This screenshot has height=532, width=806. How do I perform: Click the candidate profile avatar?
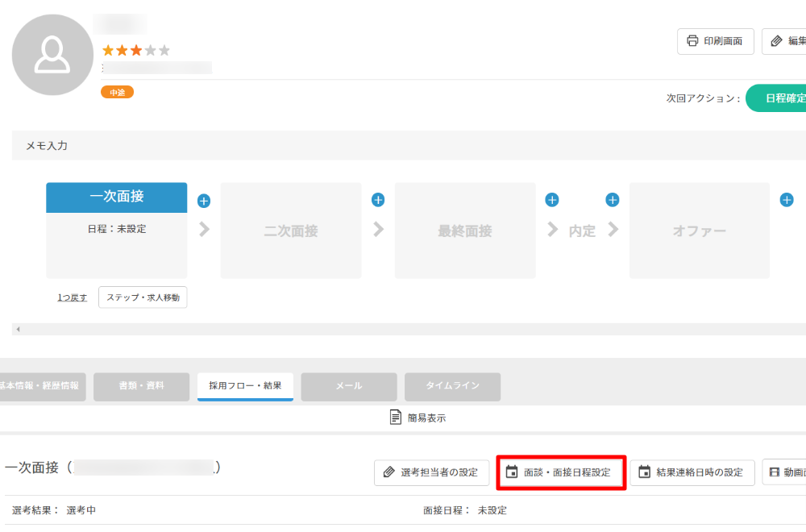coord(52,55)
